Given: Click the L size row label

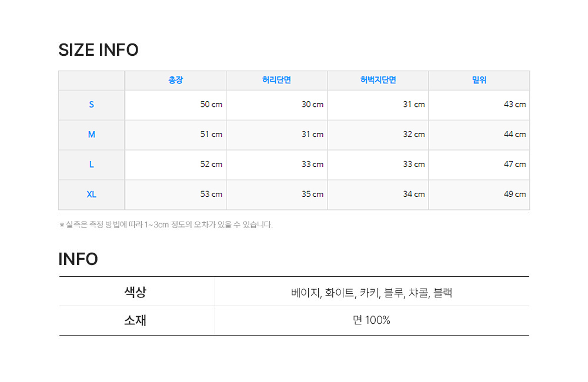Looking at the screenshot, I should pyautogui.click(x=91, y=165).
